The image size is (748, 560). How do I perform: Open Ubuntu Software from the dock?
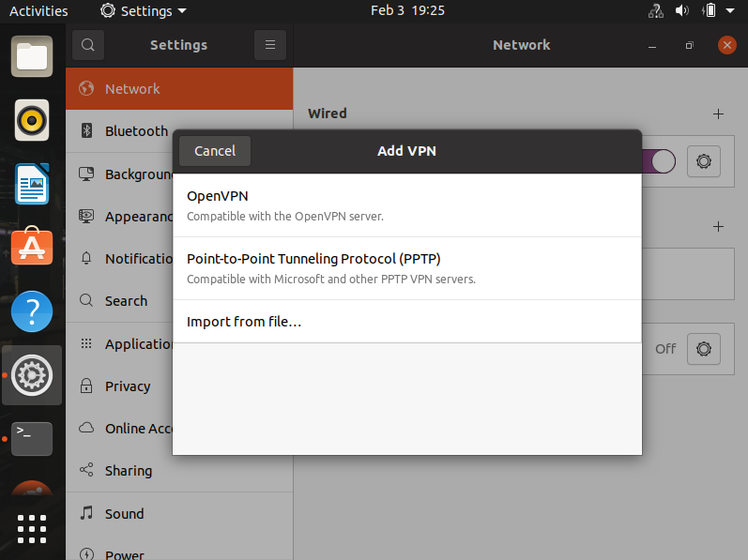click(x=32, y=247)
